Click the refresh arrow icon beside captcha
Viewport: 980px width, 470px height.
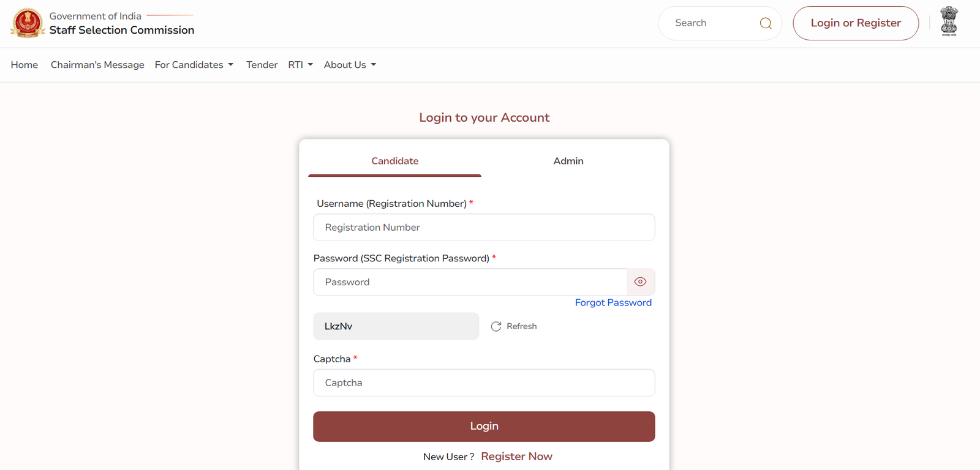[x=496, y=326]
